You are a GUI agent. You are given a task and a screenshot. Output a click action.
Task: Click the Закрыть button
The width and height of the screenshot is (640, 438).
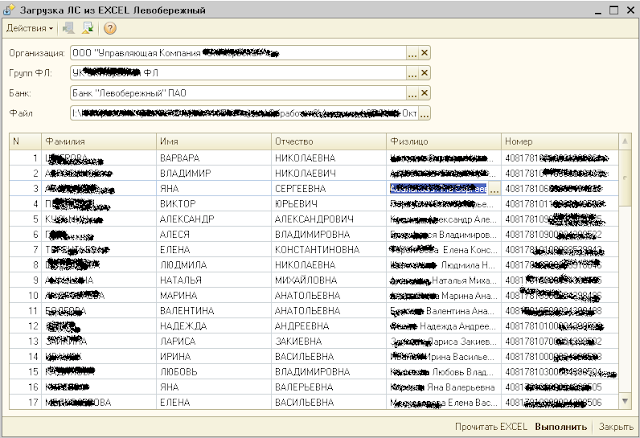click(x=616, y=427)
